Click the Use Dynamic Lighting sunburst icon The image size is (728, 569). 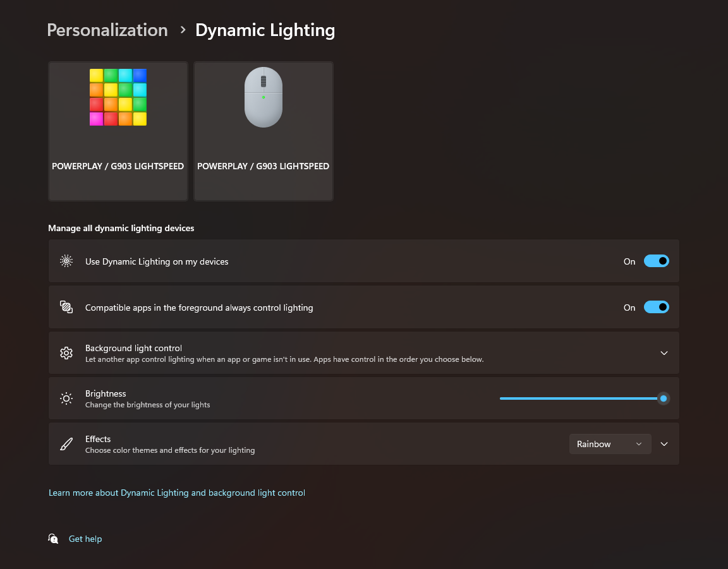click(x=66, y=261)
